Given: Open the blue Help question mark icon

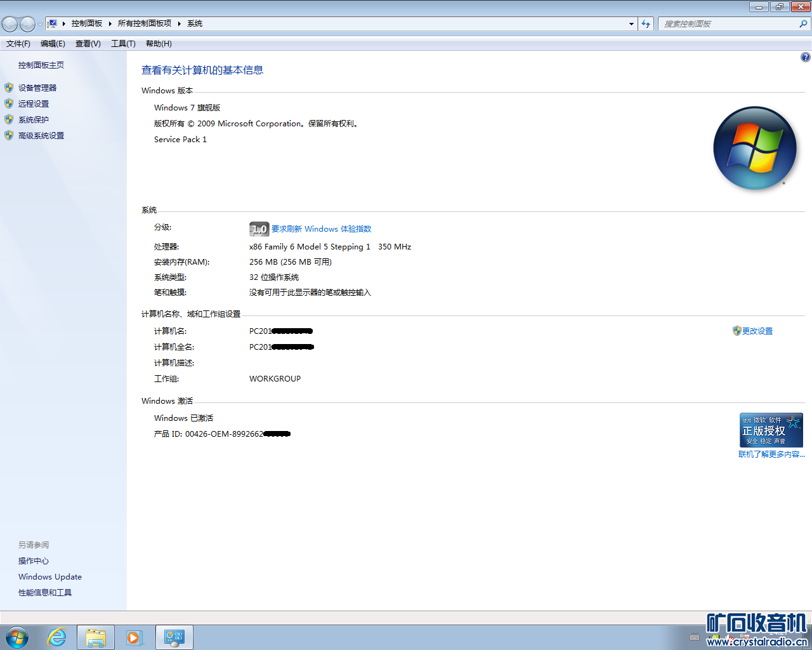Looking at the screenshot, I should [806, 57].
